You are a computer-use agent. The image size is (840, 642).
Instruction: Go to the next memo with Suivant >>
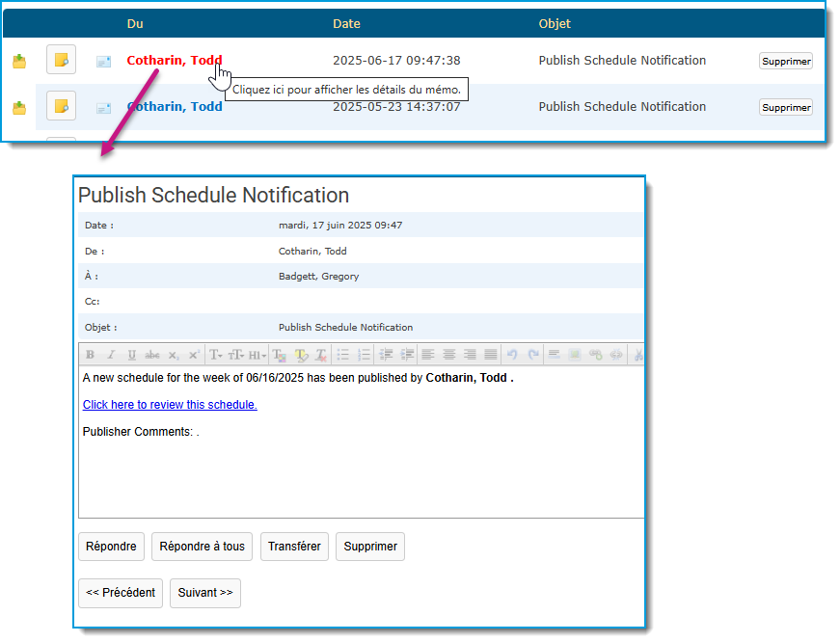coord(205,593)
